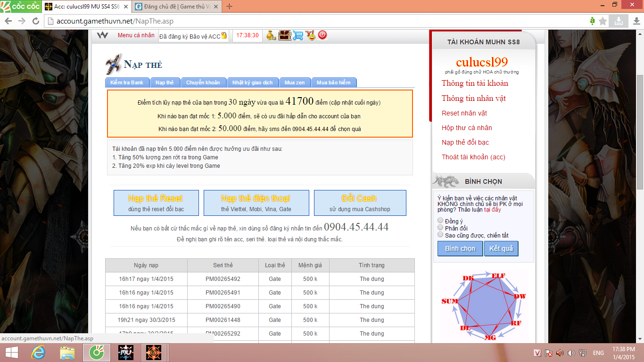Open the Nạp thẻ tab
This screenshot has width=644, height=362.
165,82
